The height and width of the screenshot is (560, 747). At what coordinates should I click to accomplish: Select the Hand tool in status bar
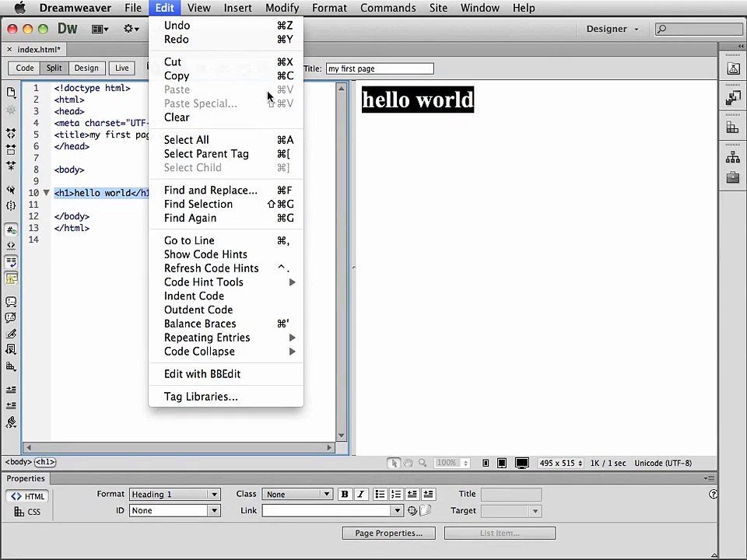point(409,463)
